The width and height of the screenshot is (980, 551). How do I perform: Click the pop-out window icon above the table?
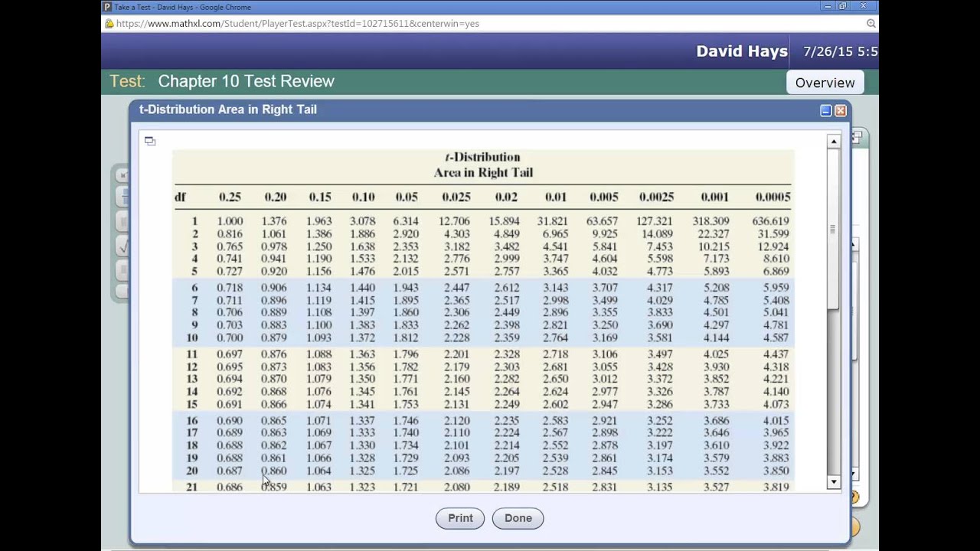(150, 142)
